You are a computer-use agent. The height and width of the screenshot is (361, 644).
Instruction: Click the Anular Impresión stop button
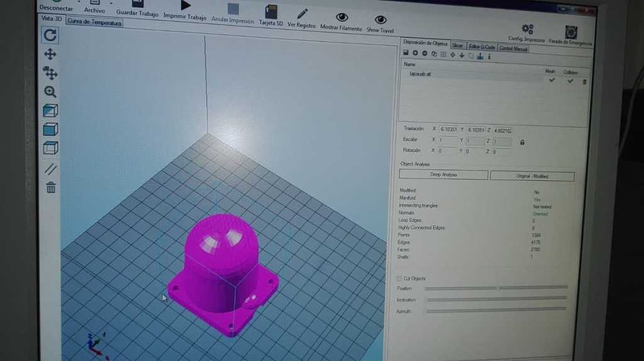pyautogui.click(x=233, y=14)
